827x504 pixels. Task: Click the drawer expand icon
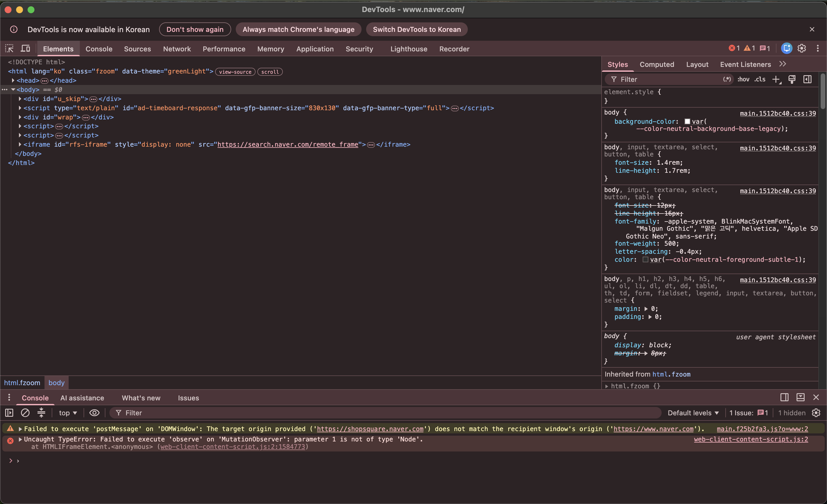point(801,398)
